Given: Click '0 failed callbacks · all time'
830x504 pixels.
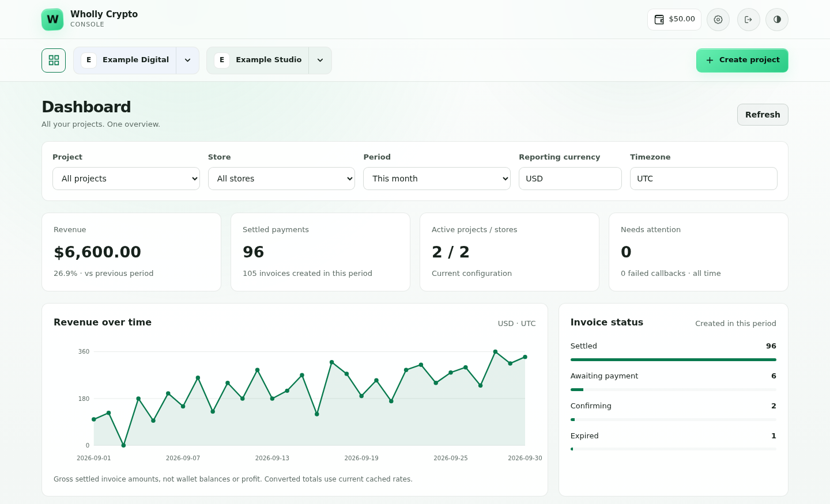Looking at the screenshot, I should click(x=671, y=274).
